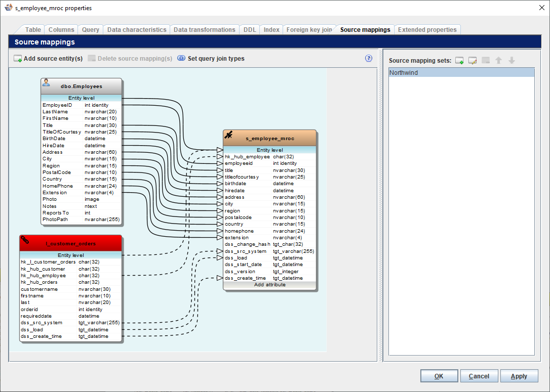The height and width of the screenshot is (392, 550).
Task: Switch to the Columns tab
Action: [61, 30]
